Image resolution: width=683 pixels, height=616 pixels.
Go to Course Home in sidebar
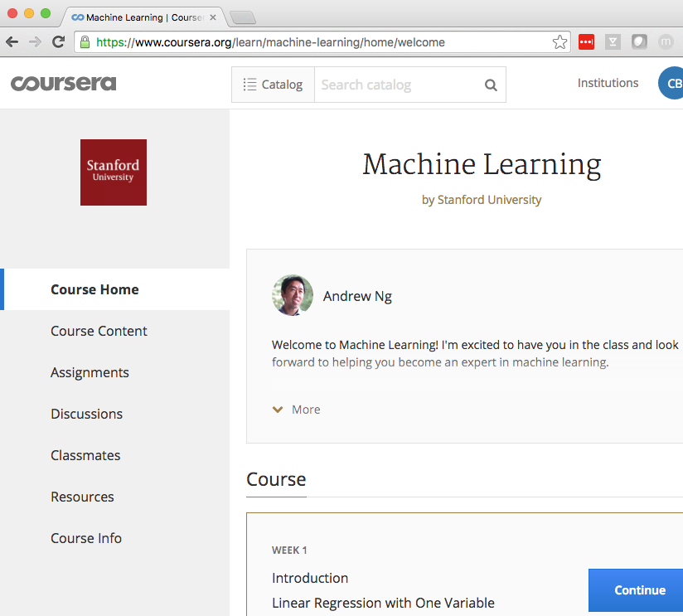click(x=115, y=289)
